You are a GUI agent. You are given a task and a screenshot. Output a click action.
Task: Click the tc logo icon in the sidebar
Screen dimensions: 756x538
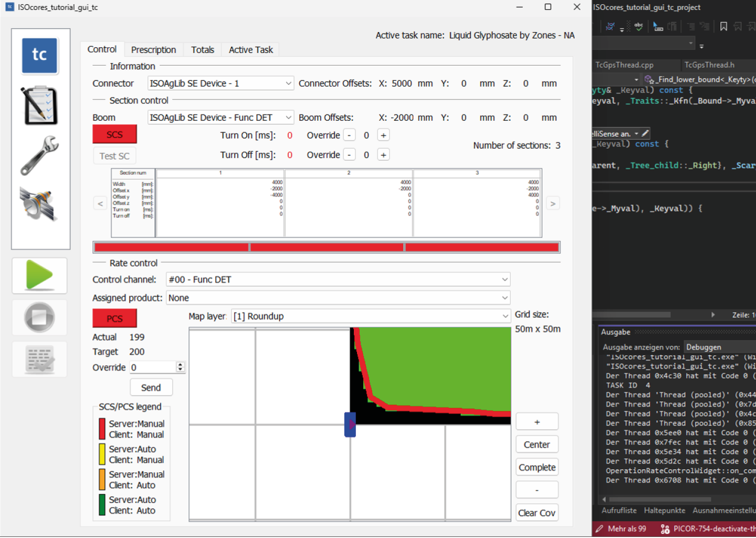(x=39, y=55)
